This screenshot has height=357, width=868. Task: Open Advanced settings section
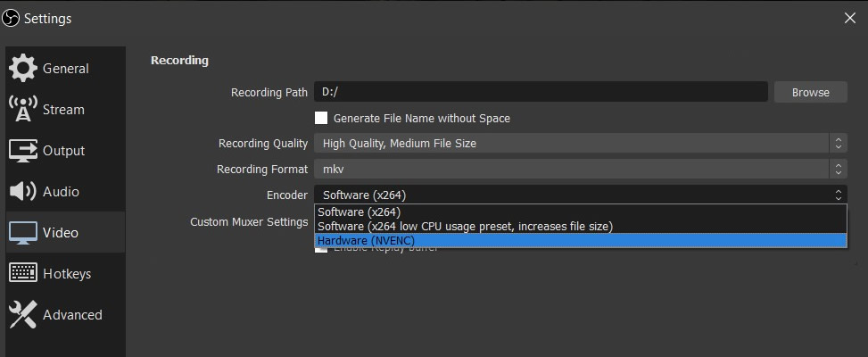click(65, 314)
